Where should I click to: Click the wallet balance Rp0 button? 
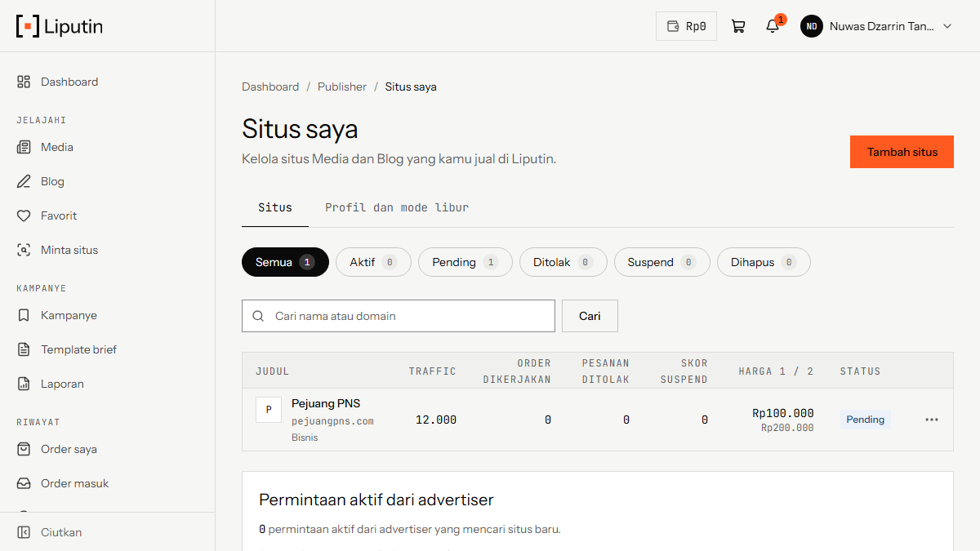[686, 26]
